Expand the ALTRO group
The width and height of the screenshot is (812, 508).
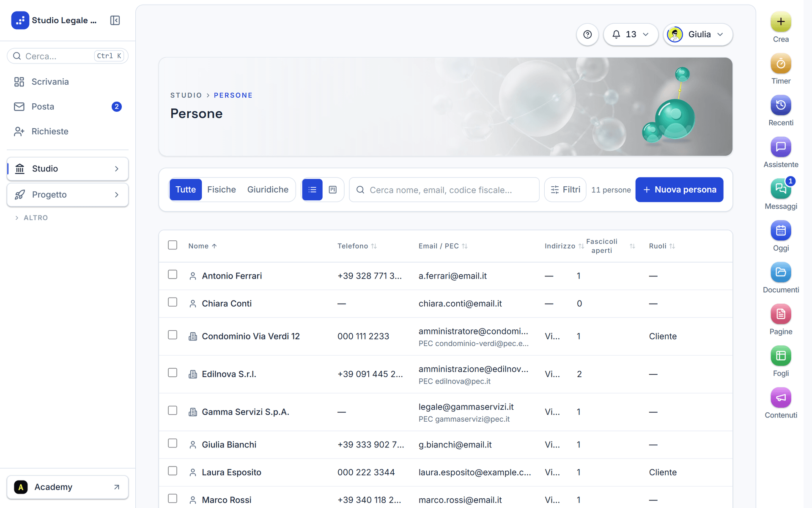(32, 218)
